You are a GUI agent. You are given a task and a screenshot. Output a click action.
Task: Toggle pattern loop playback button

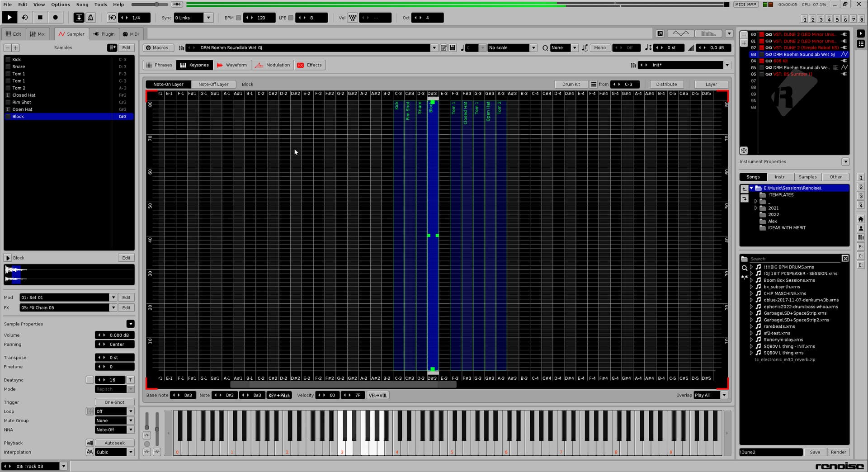click(x=25, y=18)
